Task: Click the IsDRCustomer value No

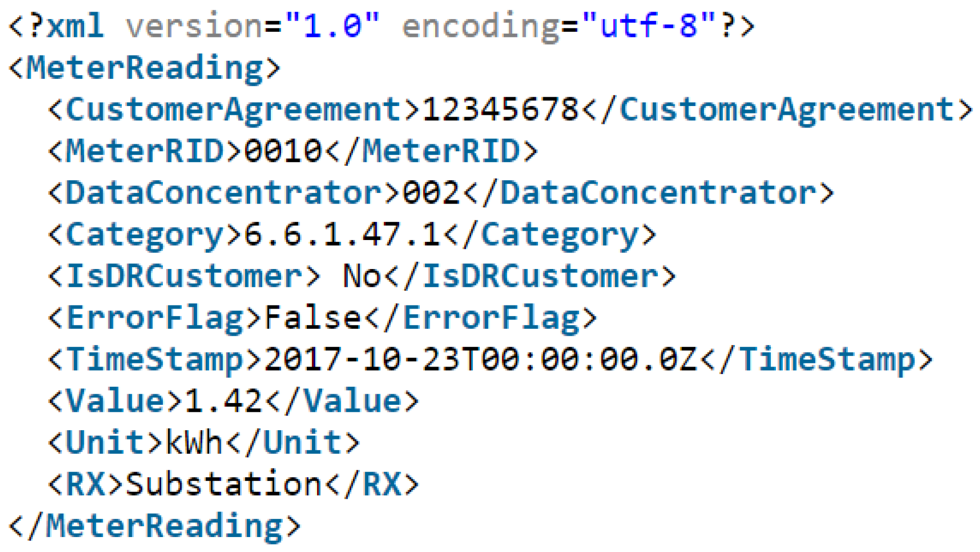Action: (x=362, y=276)
